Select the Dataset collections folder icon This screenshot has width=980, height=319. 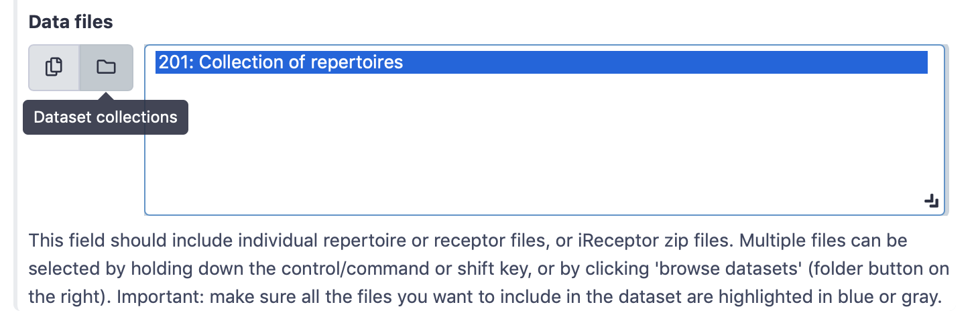click(106, 67)
